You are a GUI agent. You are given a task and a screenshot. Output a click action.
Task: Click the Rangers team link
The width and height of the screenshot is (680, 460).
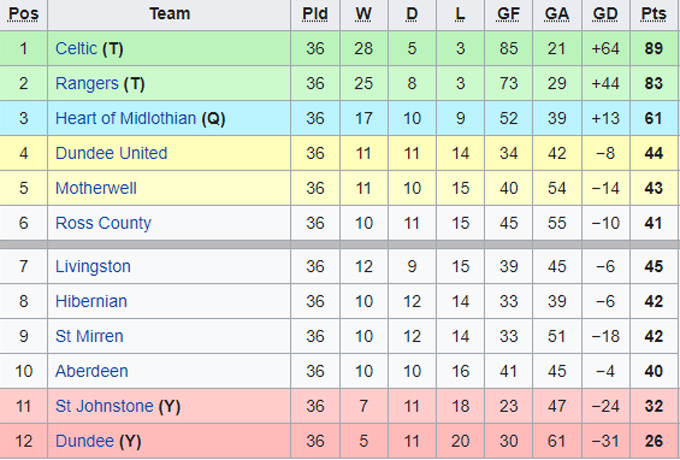coord(86,83)
